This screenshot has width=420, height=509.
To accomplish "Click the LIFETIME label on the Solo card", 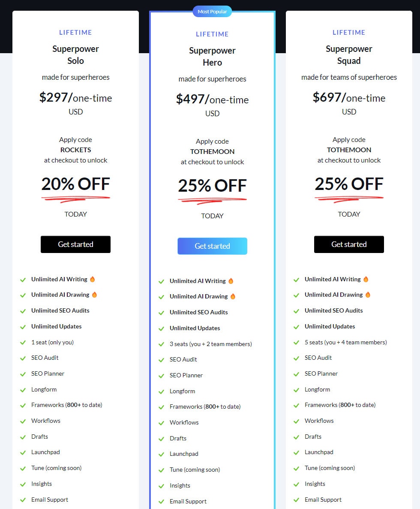I will tap(75, 33).
